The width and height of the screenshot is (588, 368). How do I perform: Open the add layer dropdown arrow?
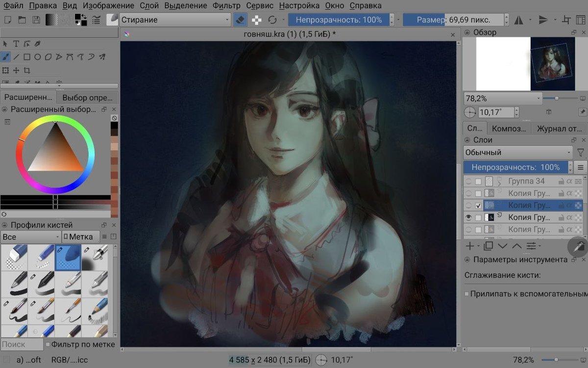click(x=479, y=246)
